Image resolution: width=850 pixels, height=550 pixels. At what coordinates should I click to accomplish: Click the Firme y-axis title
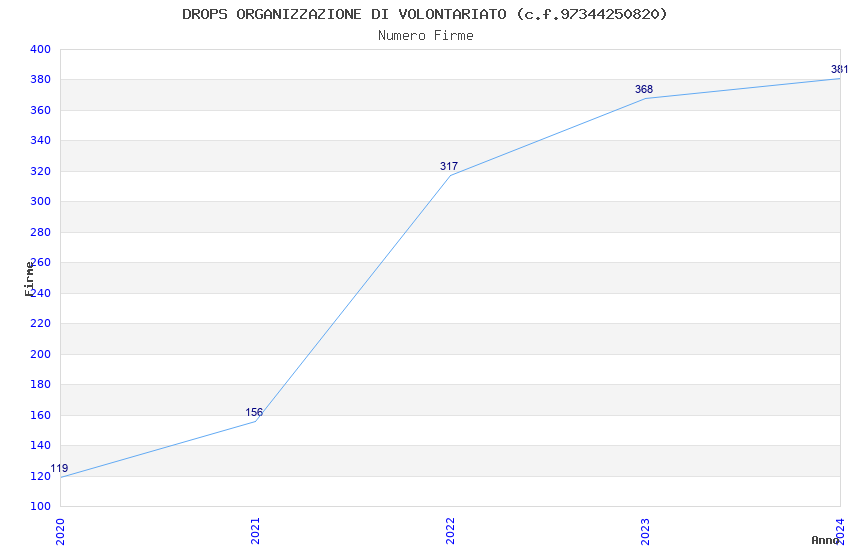pos(29,279)
